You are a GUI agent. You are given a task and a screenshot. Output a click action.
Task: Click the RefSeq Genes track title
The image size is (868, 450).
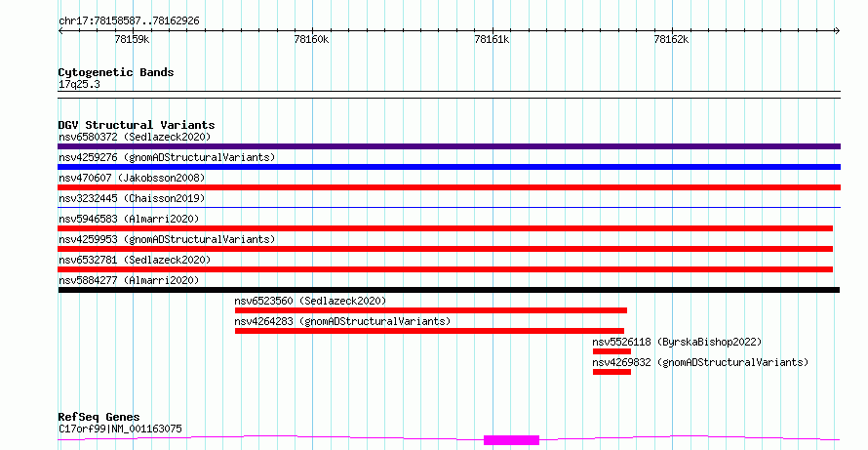pos(99,417)
